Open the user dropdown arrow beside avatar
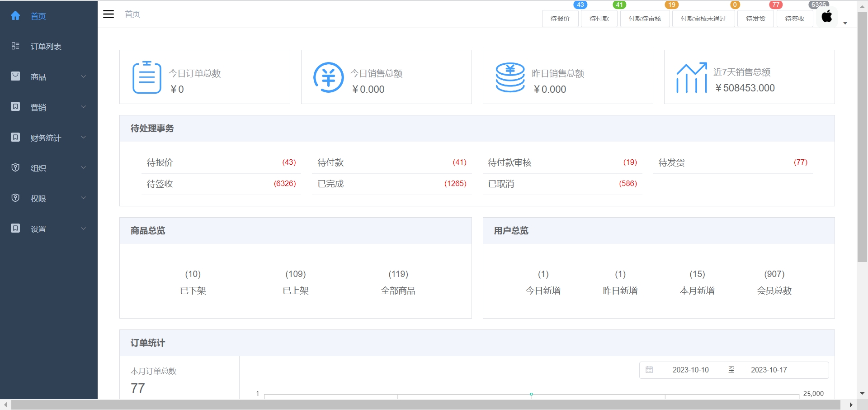This screenshot has height=410, width=868. pyautogui.click(x=845, y=23)
